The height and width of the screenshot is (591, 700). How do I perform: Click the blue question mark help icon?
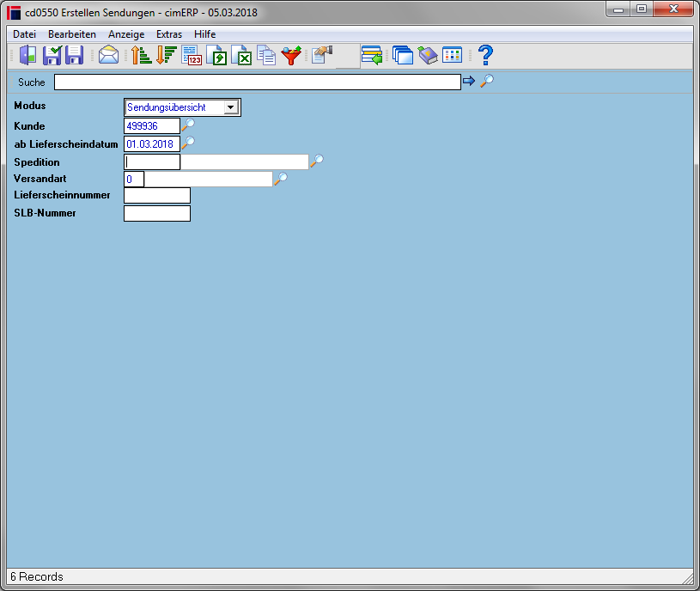(x=486, y=55)
